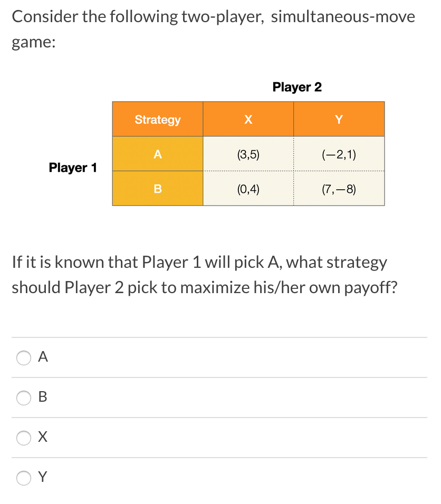The image size is (441, 504).
Task: Select the radio button for answer B
Action: click(x=23, y=398)
